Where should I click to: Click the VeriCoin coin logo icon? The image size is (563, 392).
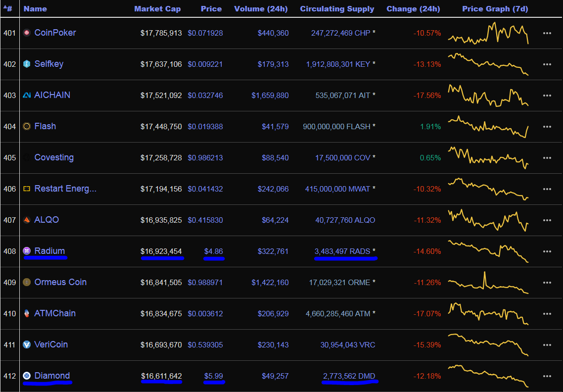click(x=27, y=344)
